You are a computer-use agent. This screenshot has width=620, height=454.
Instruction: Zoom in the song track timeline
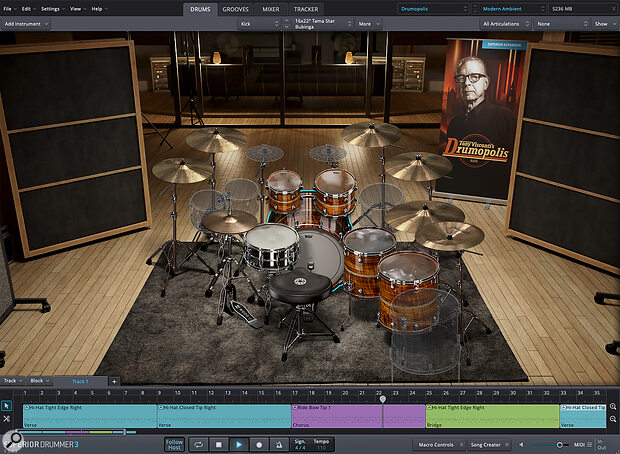pos(613,406)
